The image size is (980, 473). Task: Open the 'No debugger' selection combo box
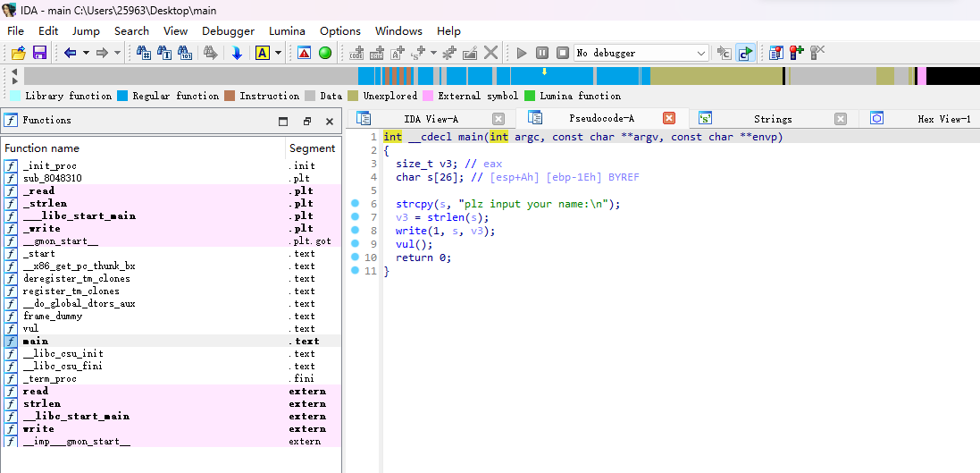[641, 53]
